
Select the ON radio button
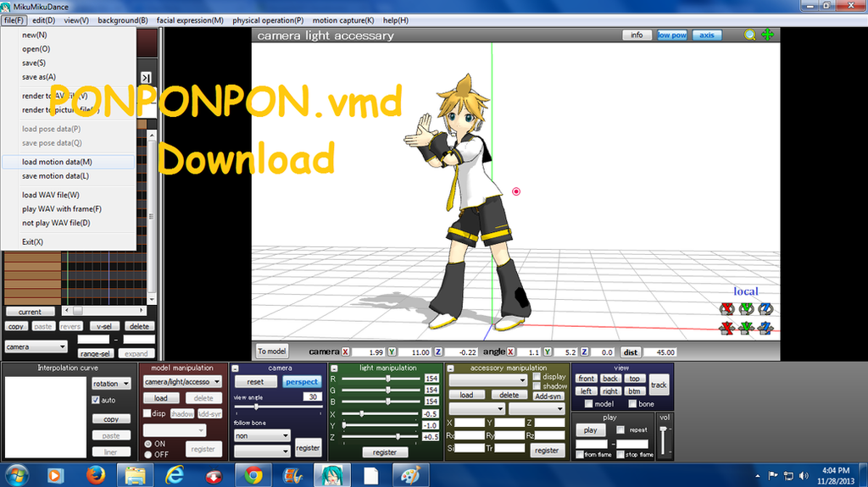click(x=147, y=444)
